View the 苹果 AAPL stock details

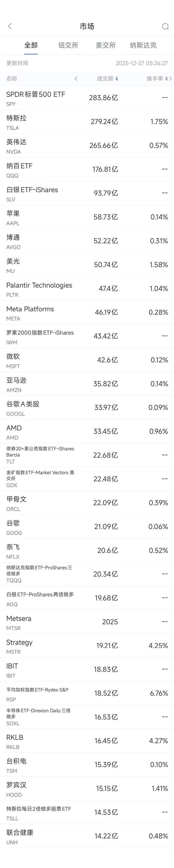pos(87,217)
